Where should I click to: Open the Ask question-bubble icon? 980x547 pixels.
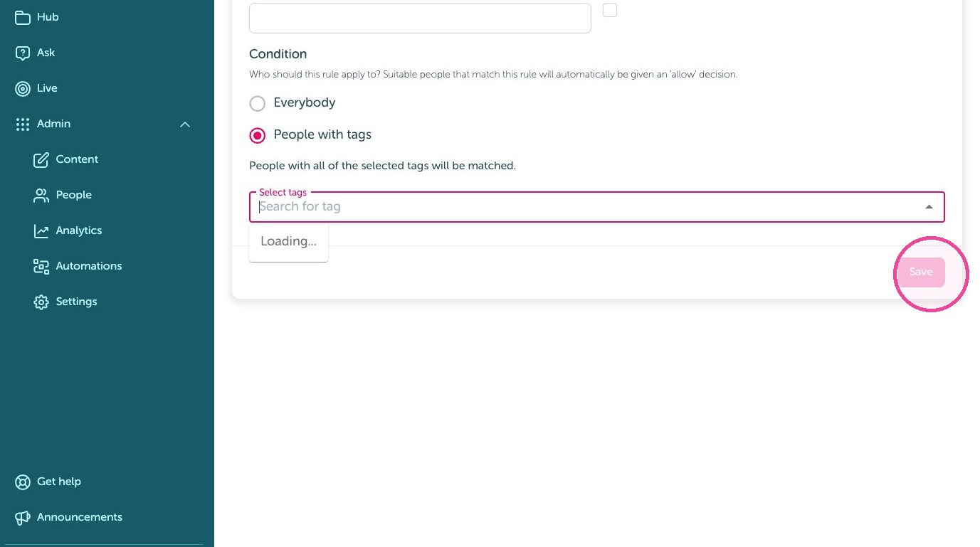(23, 53)
